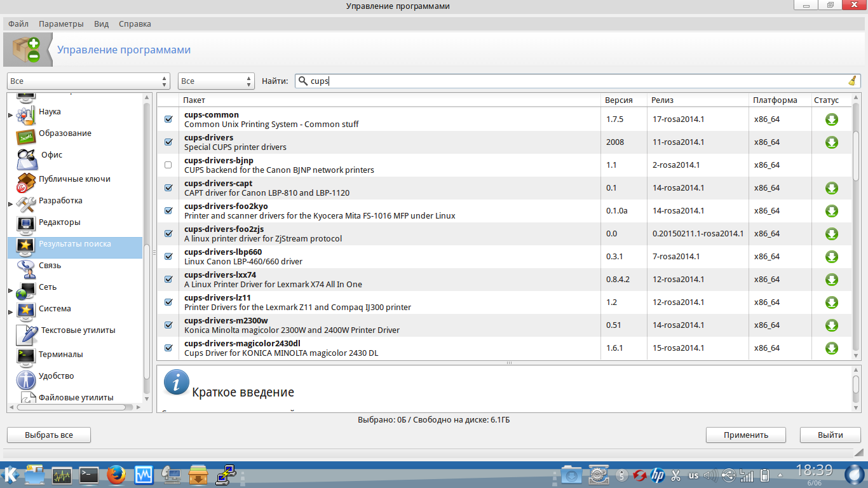Viewport: 868px width, 488px height.
Task: Open the K application launcher menu
Action: click(11, 474)
